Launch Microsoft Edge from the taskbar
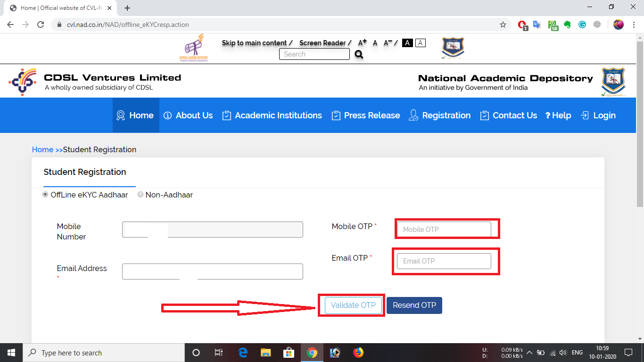The image size is (644, 362). coord(243,353)
